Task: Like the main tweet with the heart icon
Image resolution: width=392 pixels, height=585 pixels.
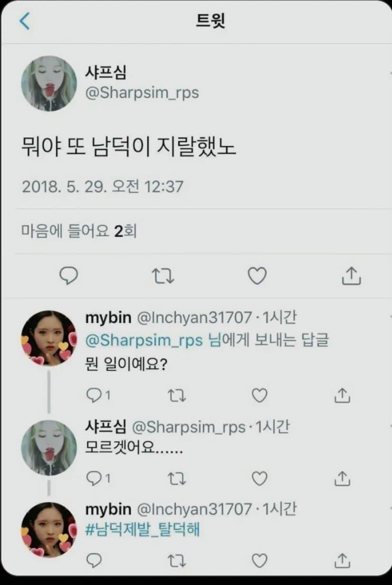Action: click(x=258, y=276)
